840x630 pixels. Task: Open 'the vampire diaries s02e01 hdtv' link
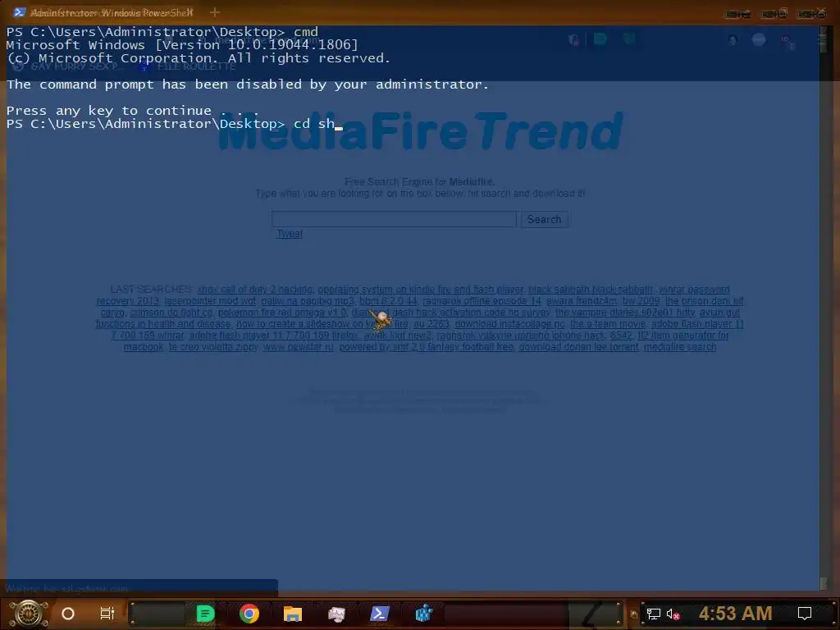click(x=624, y=313)
